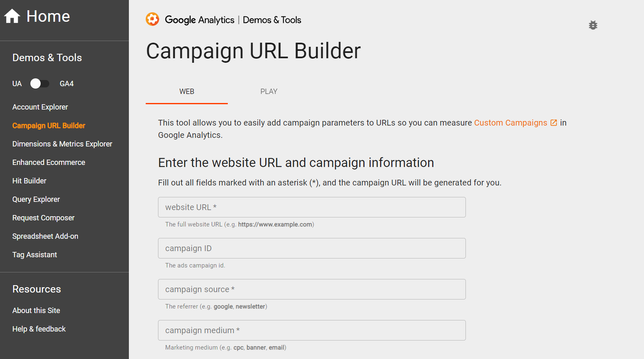Expand the Dimensions & Metrics Explorer

pyautogui.click(x=62, y=144)
